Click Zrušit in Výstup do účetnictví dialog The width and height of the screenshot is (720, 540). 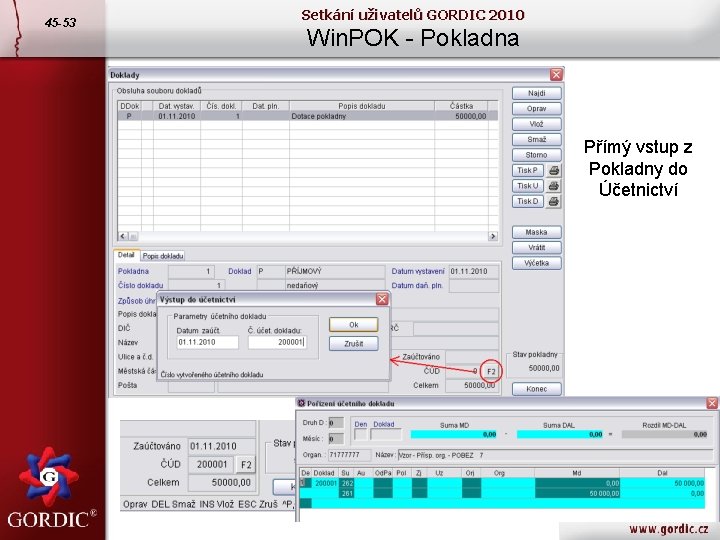coord(354,343)
